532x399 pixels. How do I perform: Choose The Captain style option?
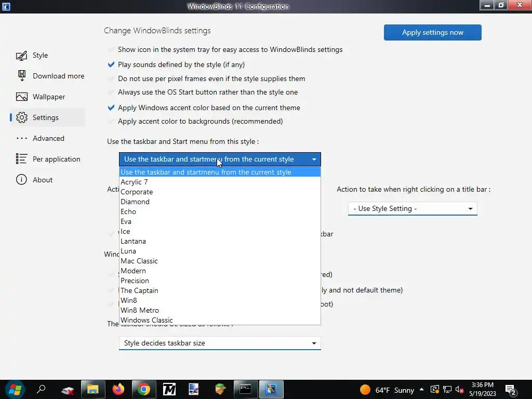pos(220,290)
